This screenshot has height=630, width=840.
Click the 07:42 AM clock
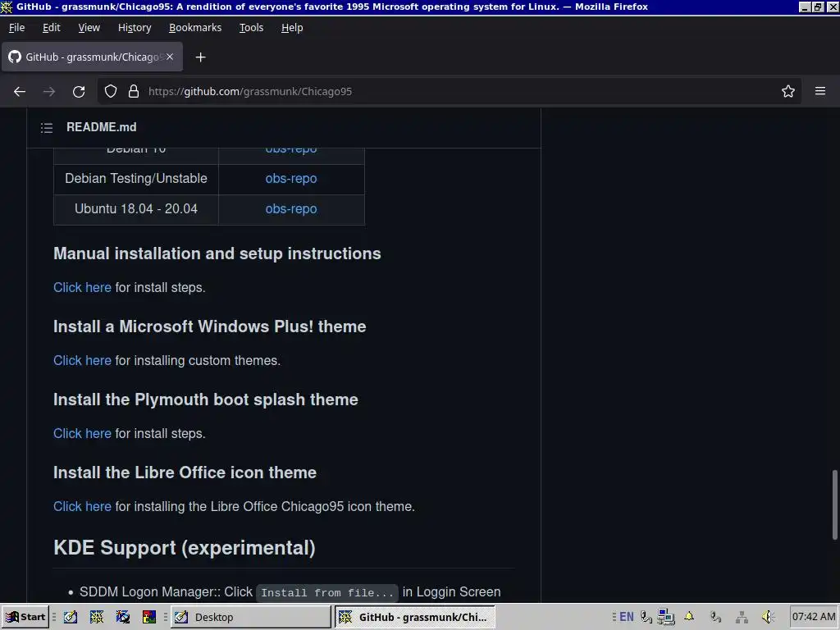(814, 617)
